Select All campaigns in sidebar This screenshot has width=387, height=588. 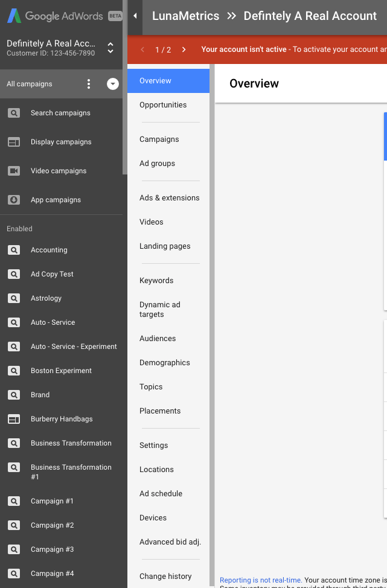[30, 84]
